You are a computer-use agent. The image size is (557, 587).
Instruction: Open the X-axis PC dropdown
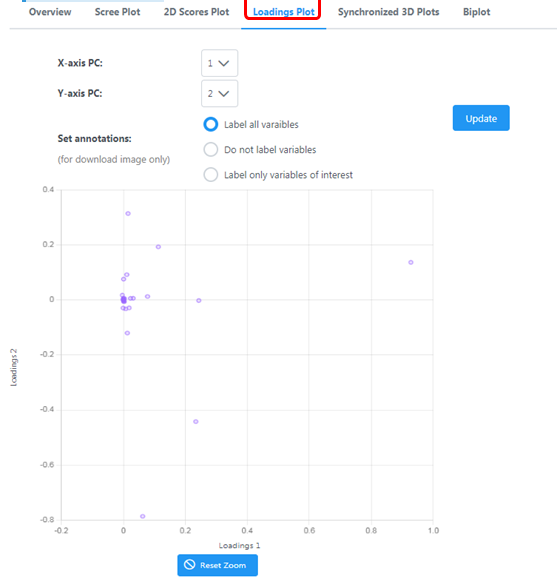coord(219,63)
